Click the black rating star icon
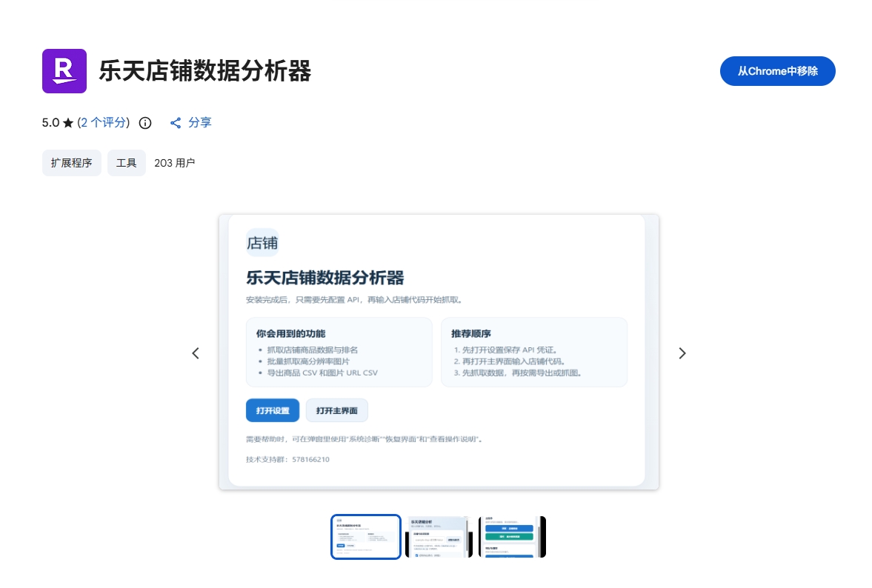Viewport: 872px width, 588px height. pyautogui.click(x=68, y=123)
